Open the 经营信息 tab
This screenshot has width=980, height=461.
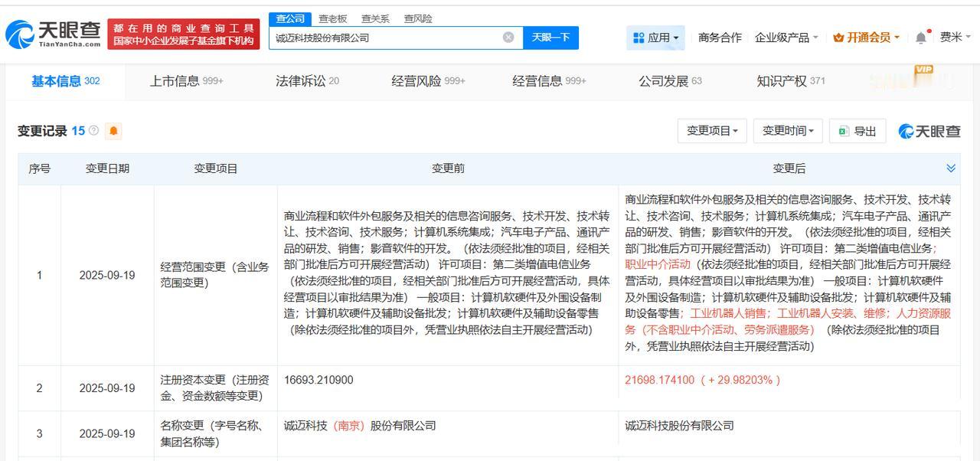click(x=549, y=81)
